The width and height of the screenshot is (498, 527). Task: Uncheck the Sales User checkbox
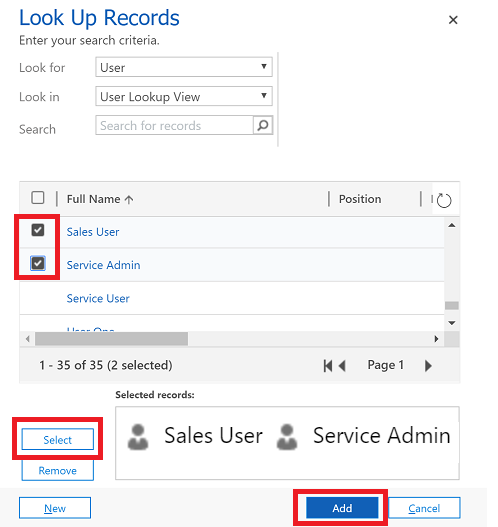pos(38,230)
